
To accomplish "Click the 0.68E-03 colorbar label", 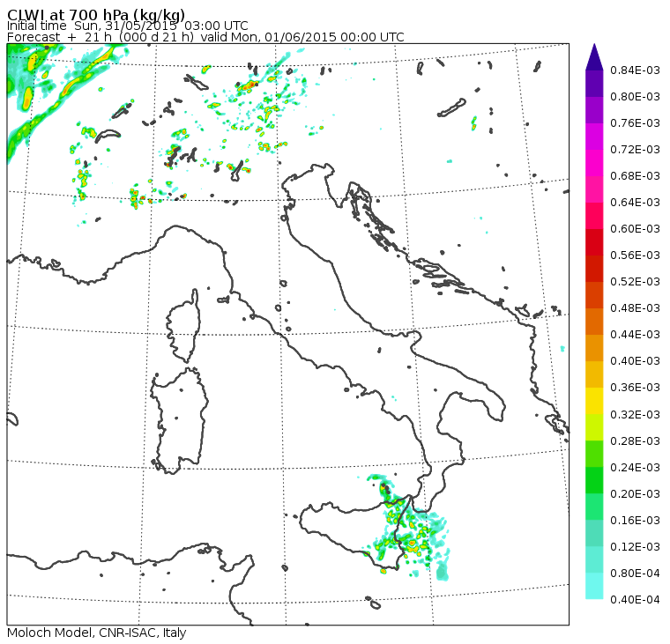I will 635,176.
